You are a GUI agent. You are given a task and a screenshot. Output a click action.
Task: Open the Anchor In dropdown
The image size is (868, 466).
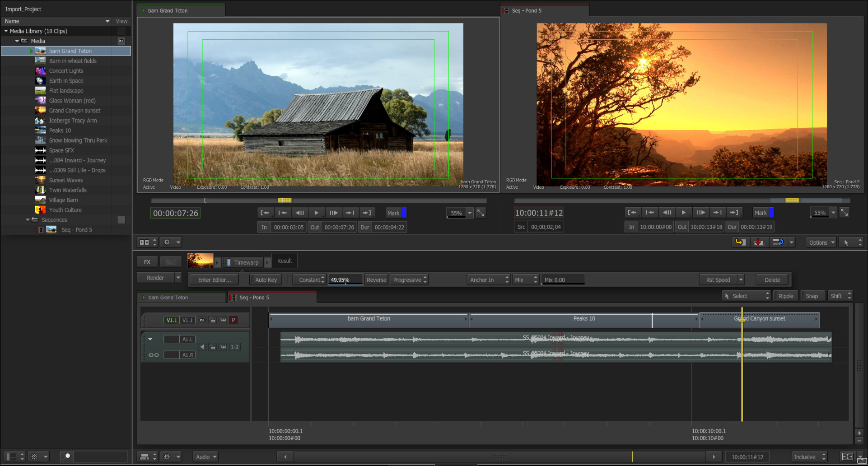(489, 280)
